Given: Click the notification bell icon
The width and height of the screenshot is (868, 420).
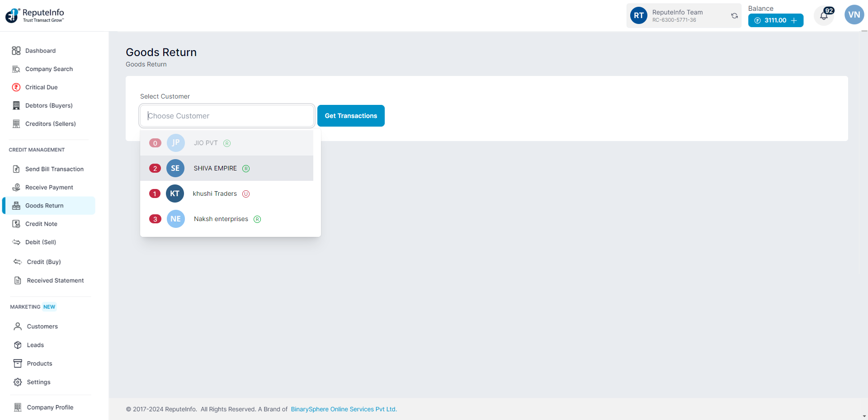Looking at the screenshot, I should 824,16.
